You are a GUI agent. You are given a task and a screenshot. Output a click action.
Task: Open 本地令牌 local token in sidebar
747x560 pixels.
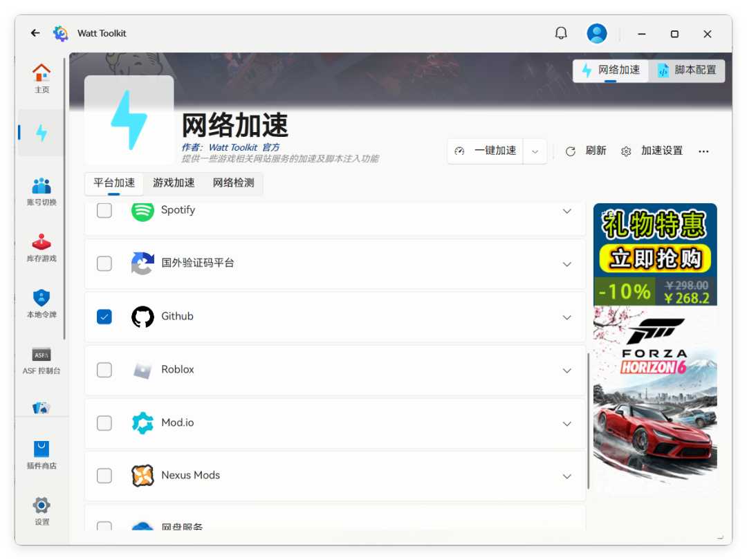point(41,304)
